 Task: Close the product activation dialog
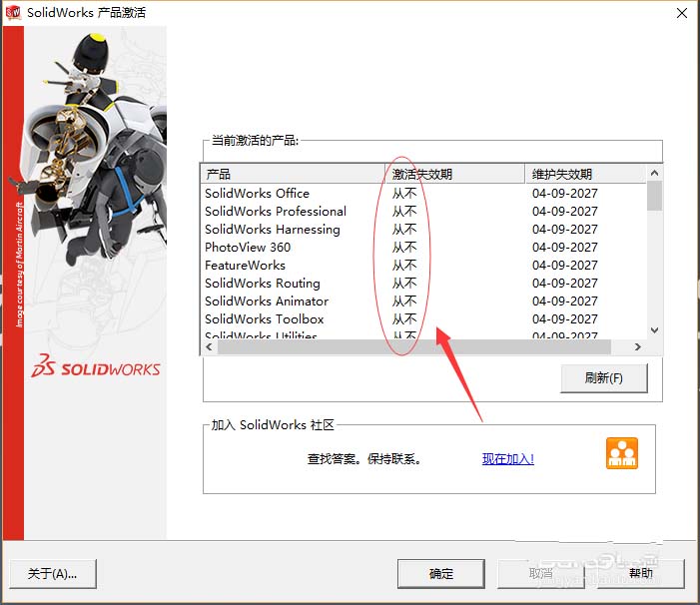[x=682, y=13]
